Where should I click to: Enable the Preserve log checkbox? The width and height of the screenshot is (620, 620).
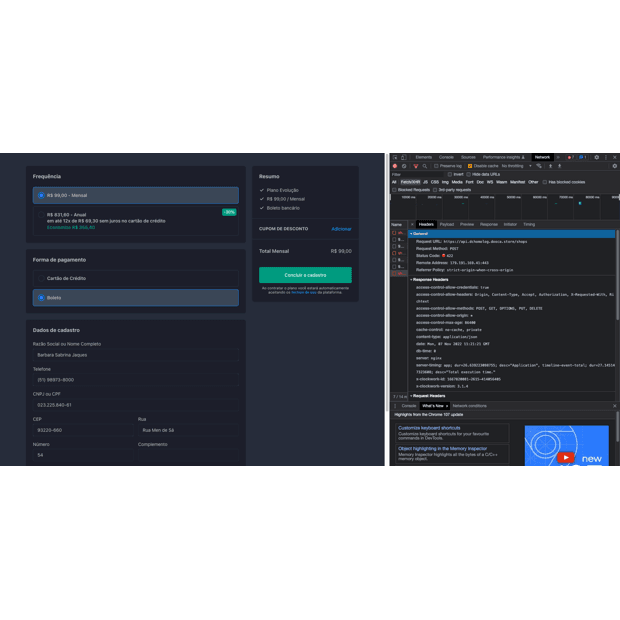[x=437, y=166]
